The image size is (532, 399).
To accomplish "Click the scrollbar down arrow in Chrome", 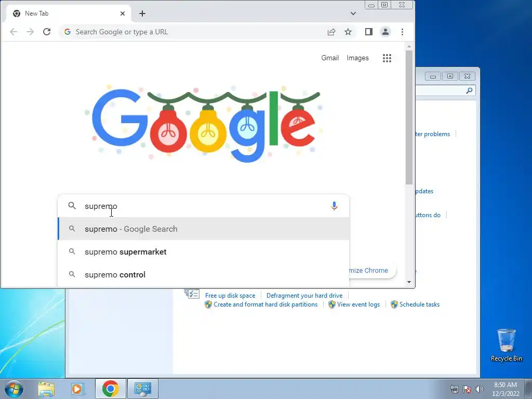I will [x=409, y=282].
